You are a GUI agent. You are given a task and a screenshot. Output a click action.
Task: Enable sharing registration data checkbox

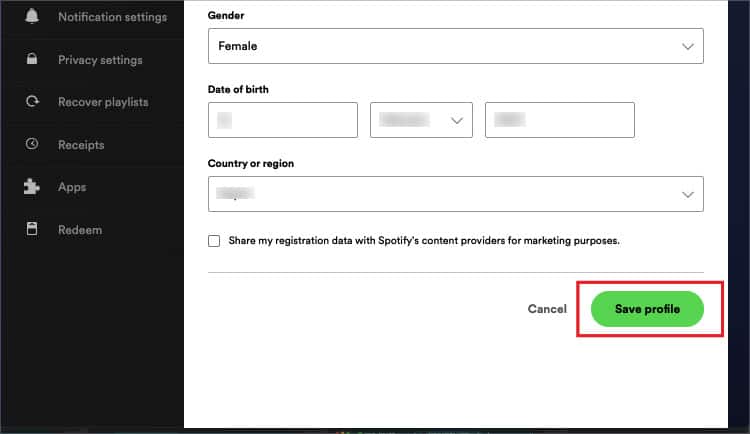click(x=214, y=241)
